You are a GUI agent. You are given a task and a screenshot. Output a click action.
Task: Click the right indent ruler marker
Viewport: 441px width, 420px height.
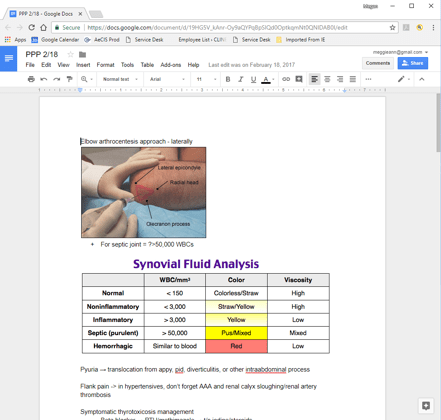pos(344,90)
